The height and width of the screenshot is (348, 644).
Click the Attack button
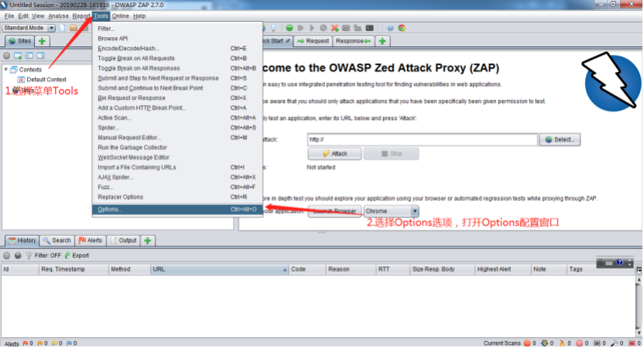[334, 153]
